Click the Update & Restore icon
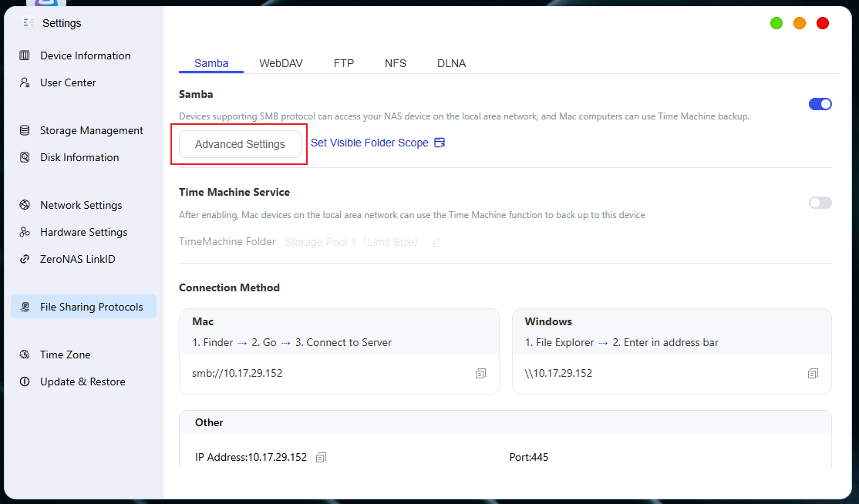The height and width of the screenshot is (504, 859). pyautogui.click(x=25, y=381)
